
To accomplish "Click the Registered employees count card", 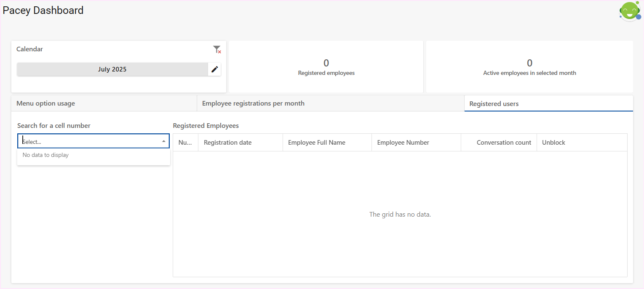I will click(x=326, y=67).
